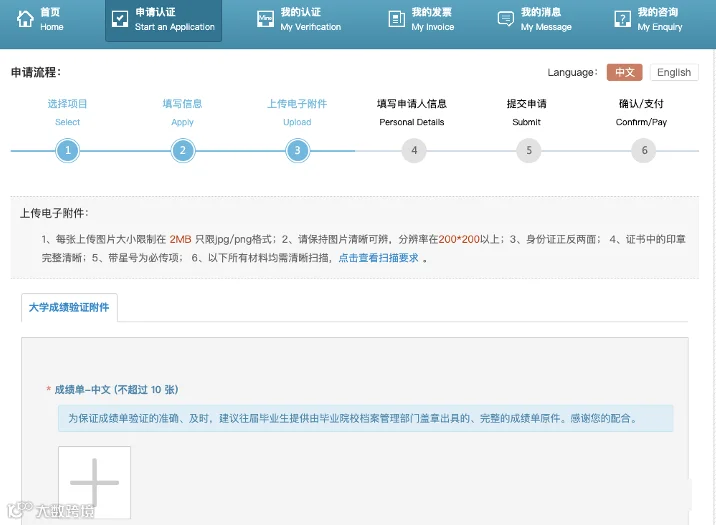Go to step 2 Apply circle
Screen dimensions: 716x525
[183, 150]
